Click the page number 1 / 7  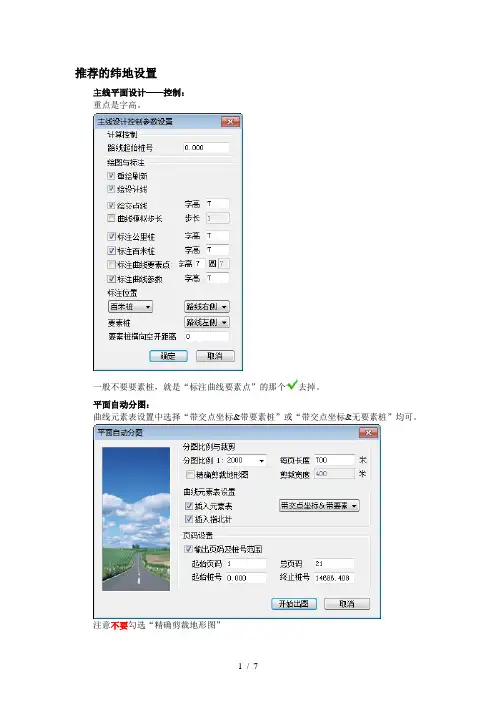point(248,666)
